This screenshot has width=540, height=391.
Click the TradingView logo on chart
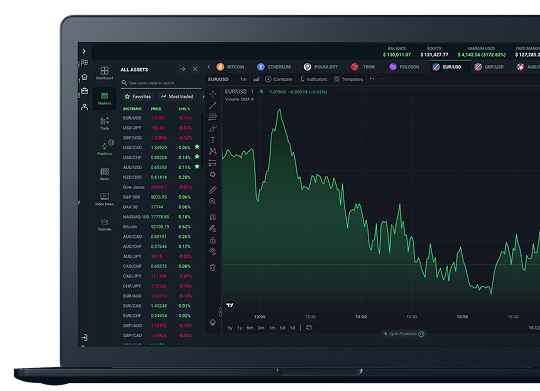tap(230, 305)
